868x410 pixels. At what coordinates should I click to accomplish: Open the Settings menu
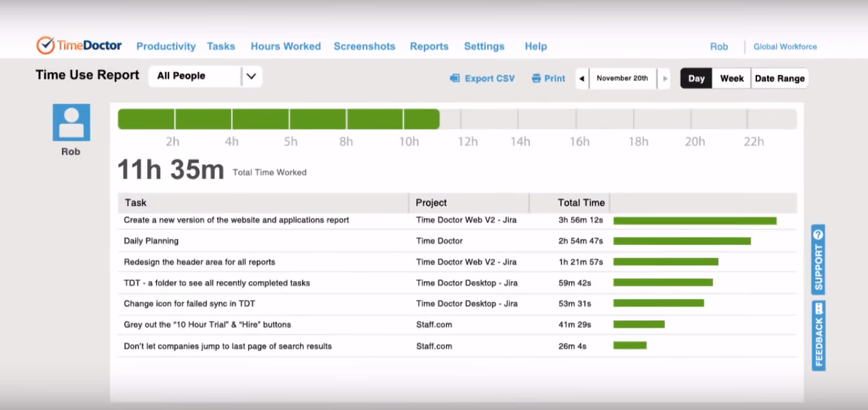(484, 46)
